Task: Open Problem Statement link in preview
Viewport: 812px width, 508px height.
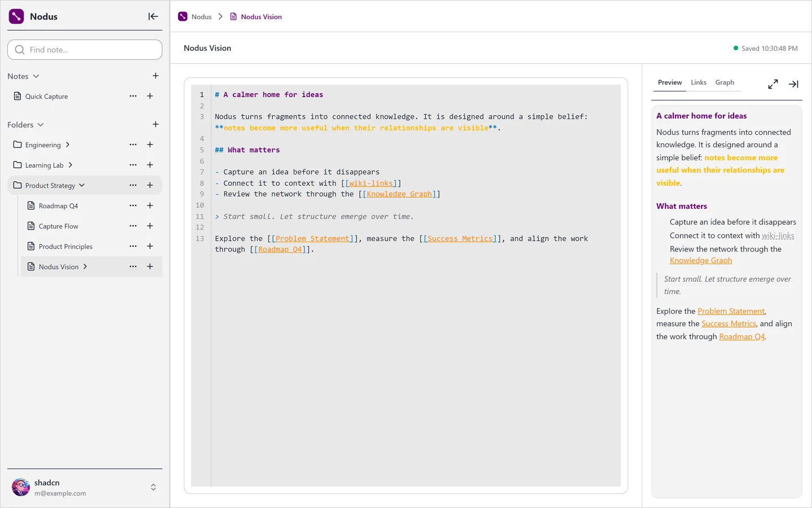Action: tap(731, 311)
